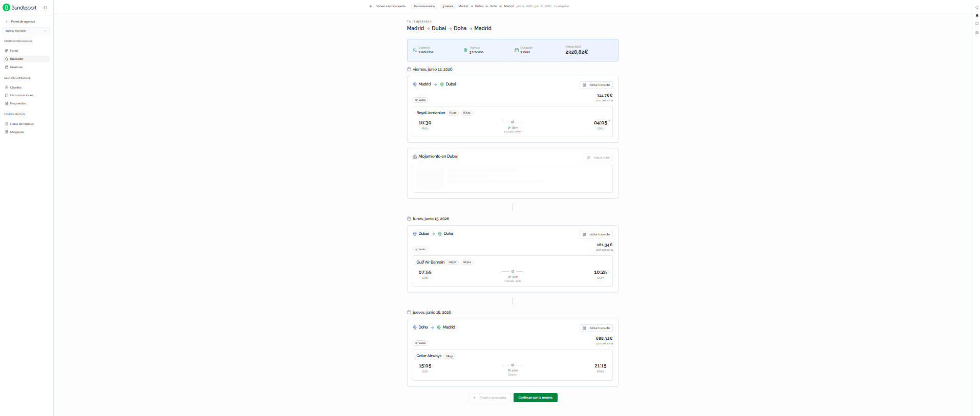
Task: Click the Qatar Airways airline name
Action: click(x=429, y=356)
